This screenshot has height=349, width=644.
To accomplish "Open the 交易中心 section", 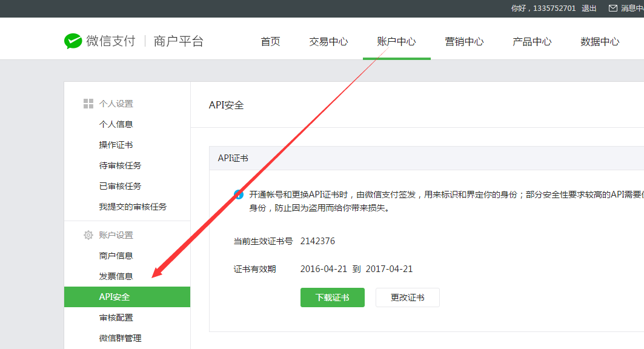I will click(x=328, y=42).
